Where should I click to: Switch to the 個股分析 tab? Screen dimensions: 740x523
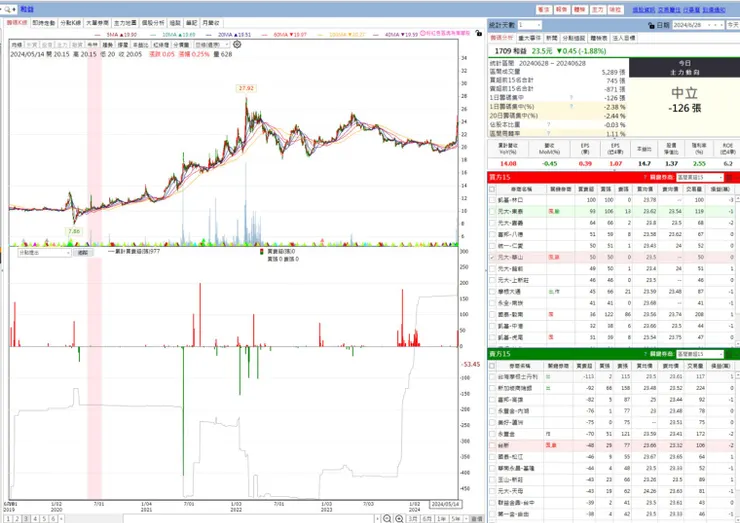[153, 23]
